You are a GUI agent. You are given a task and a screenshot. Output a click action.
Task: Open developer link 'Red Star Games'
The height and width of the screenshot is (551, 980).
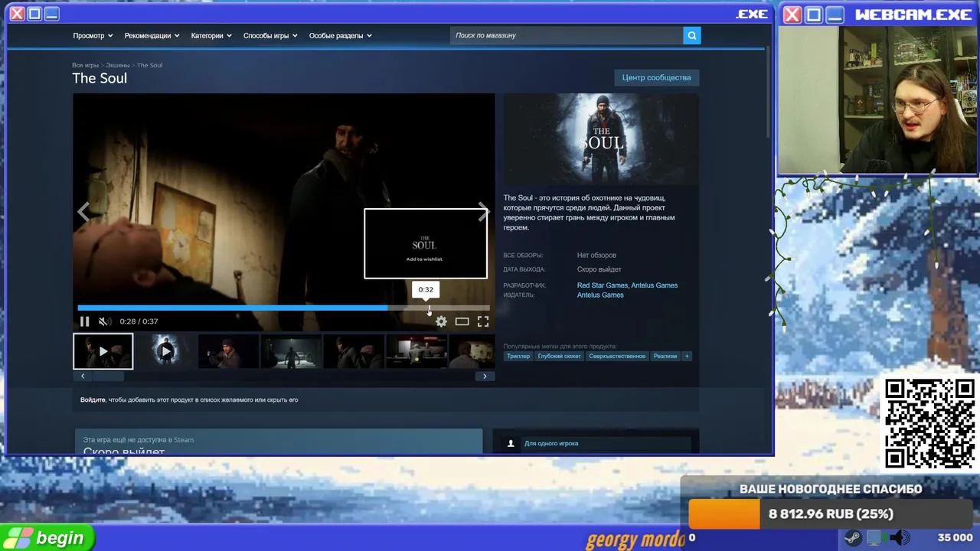point(603,285)
